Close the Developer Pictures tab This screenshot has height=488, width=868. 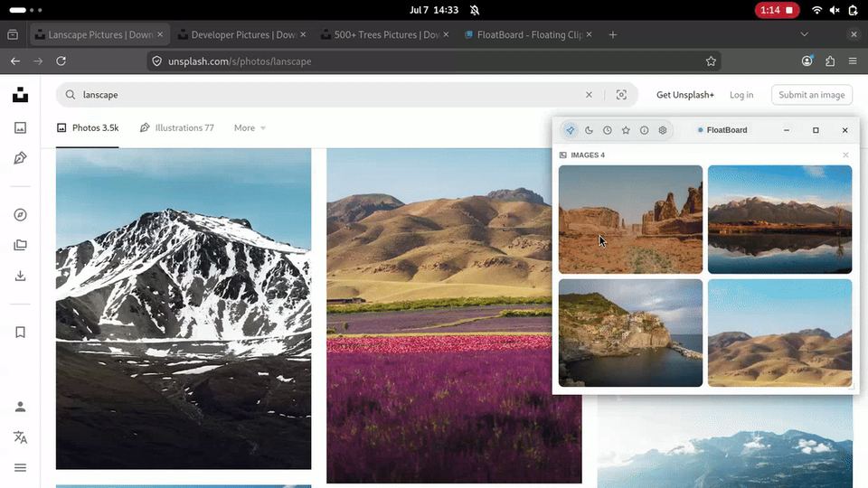click(303, 34)
